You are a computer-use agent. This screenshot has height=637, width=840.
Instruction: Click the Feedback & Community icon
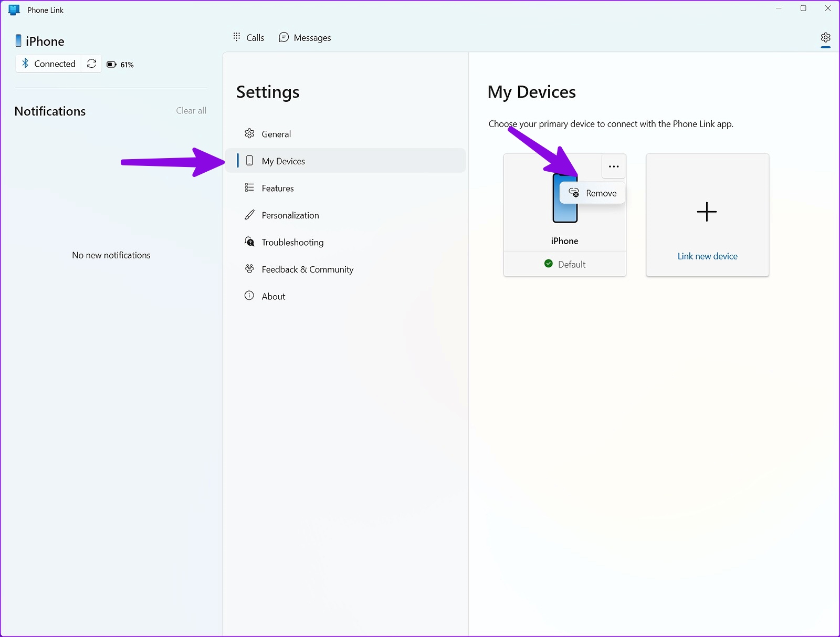coord(249,268)
